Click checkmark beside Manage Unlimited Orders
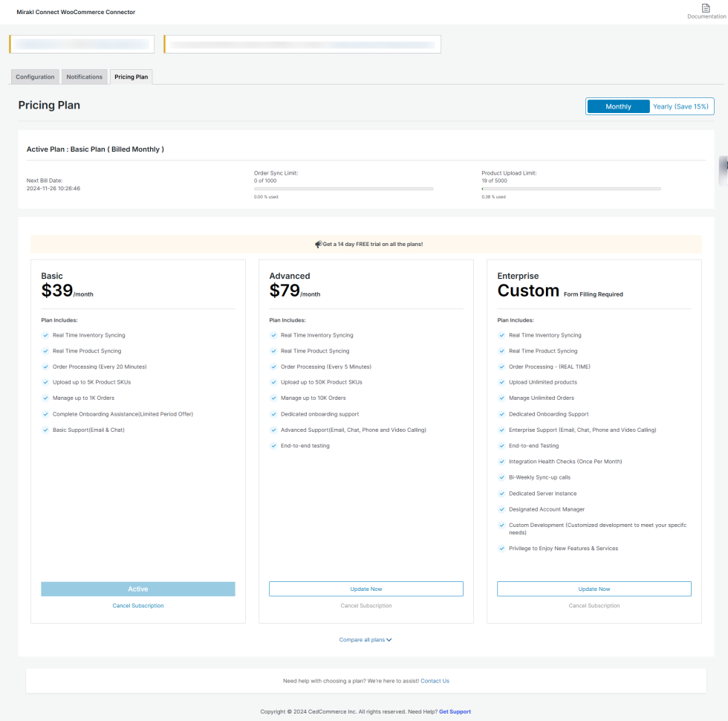728x721 pixels. [501, 398]
